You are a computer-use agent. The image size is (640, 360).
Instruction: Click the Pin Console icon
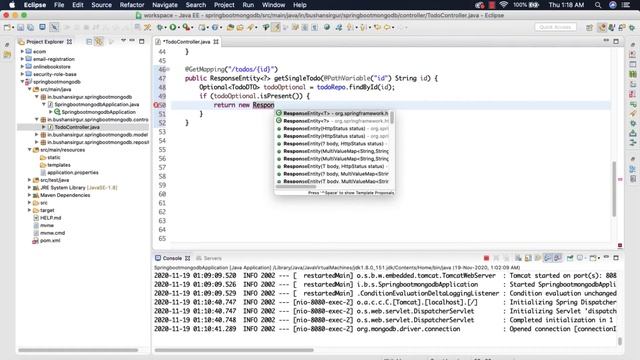[x=570, y=258]
